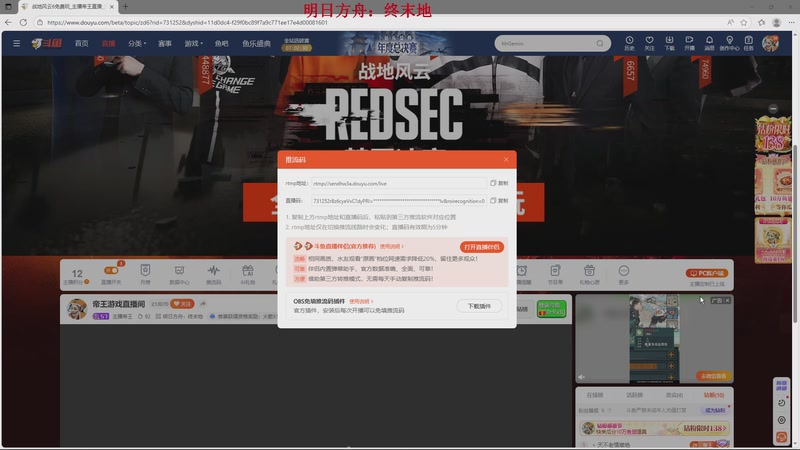Click the gift box icon in streamer toolbar
This screenshot has height=450, width=800.
click(x=589, y=274)
